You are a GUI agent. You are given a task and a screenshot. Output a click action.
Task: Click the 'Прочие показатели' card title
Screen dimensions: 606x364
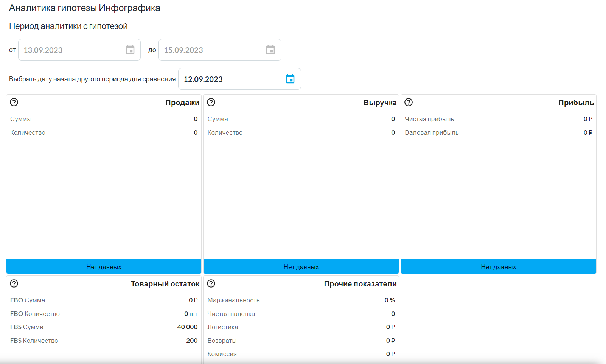click(360, 284)
